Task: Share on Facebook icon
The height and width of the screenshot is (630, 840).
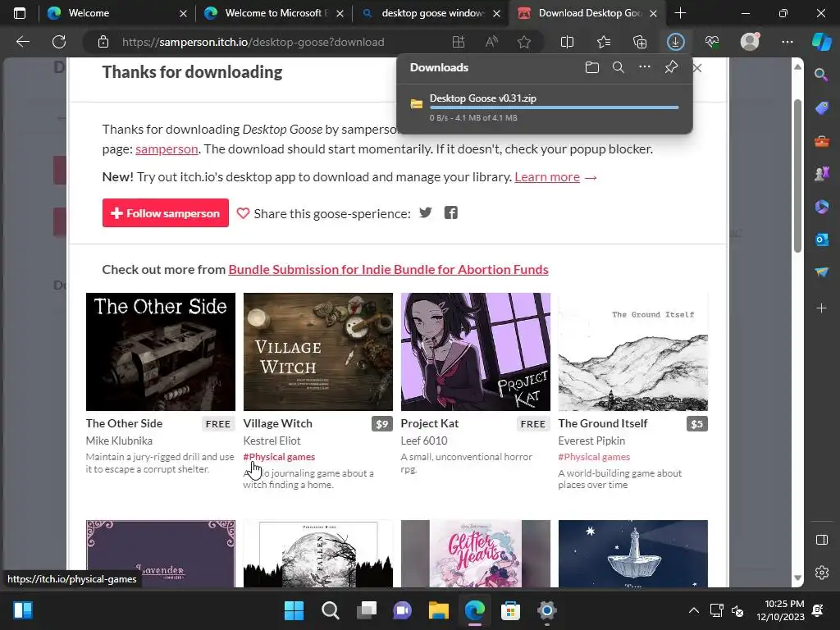Action: (451, 212)
